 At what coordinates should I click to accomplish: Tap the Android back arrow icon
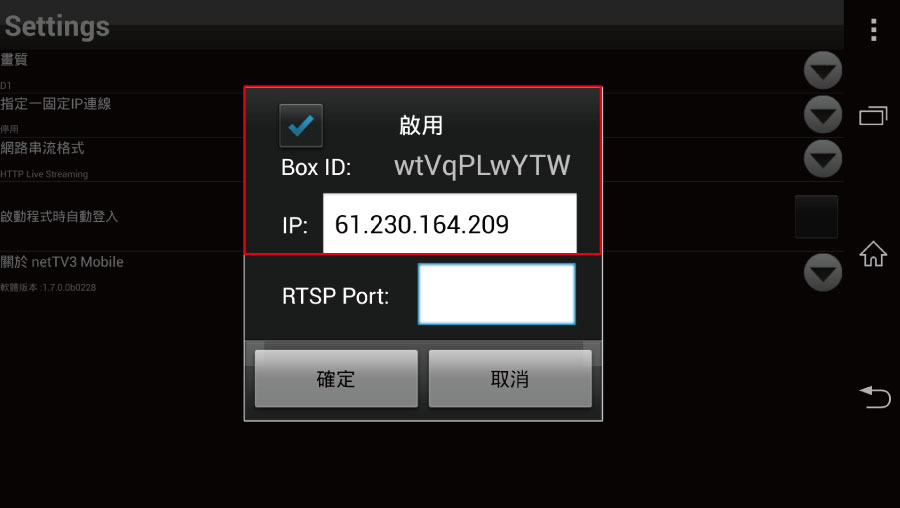click(874, 397)
